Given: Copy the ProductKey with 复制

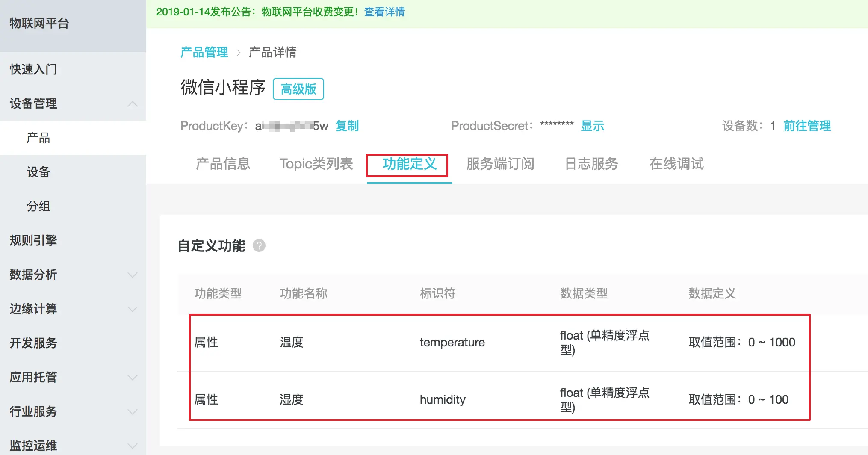Looking at the screenshot, I should pyautogui.click(x=347, y=126).
